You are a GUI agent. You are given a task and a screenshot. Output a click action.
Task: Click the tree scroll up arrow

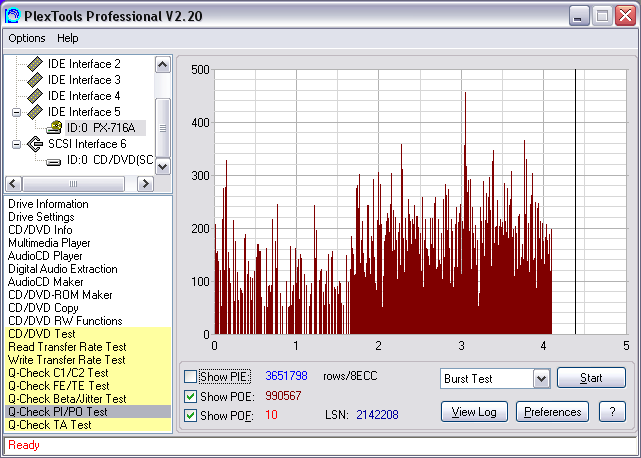[163, 65]
